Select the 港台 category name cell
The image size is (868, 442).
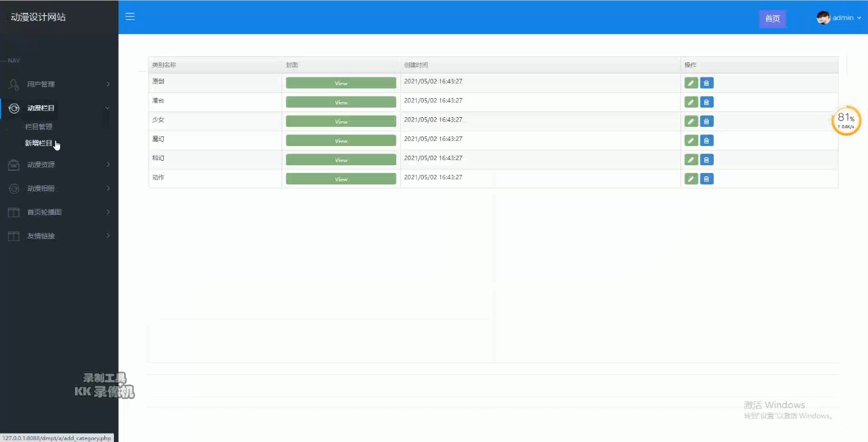(215, 102)
